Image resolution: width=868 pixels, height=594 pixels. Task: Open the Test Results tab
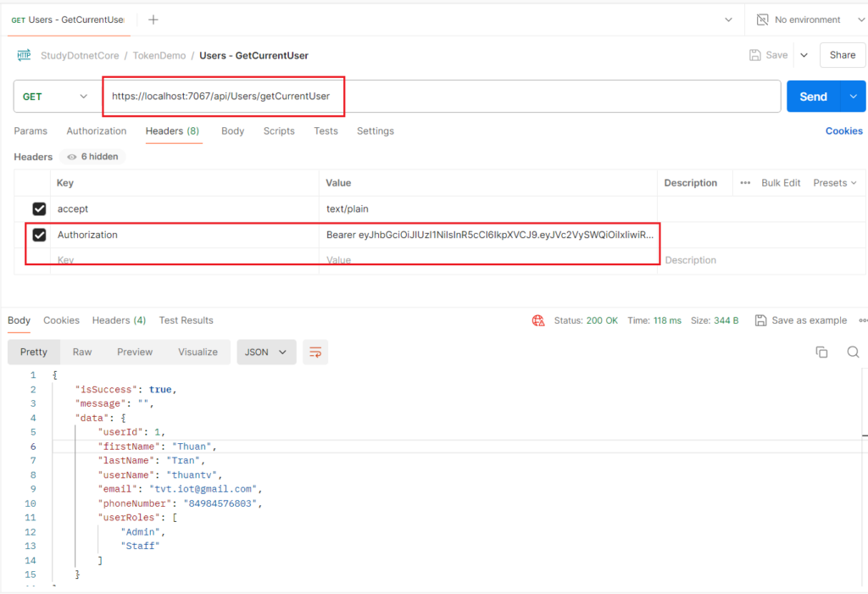tap(186, 320)
